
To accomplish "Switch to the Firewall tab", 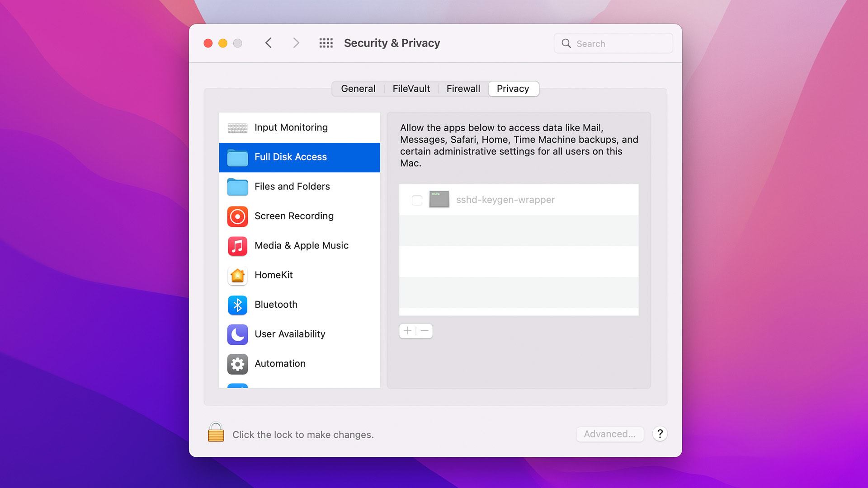I will point(463,89).
